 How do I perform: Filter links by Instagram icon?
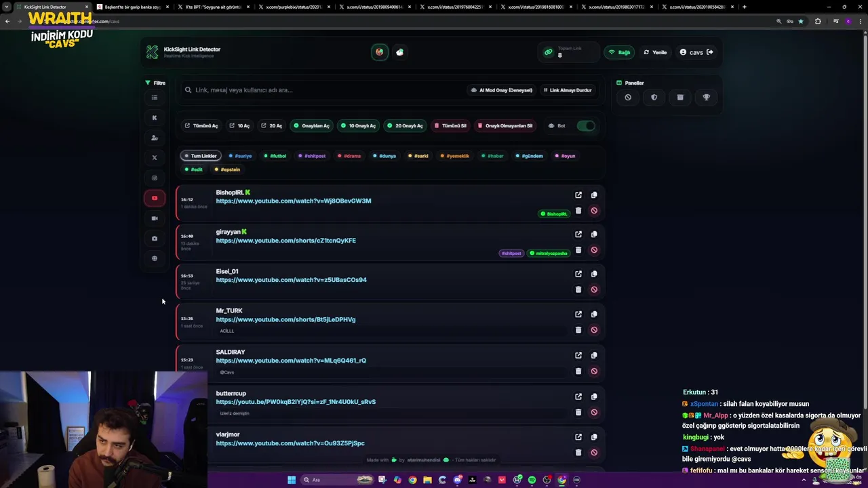pos(155,178)
